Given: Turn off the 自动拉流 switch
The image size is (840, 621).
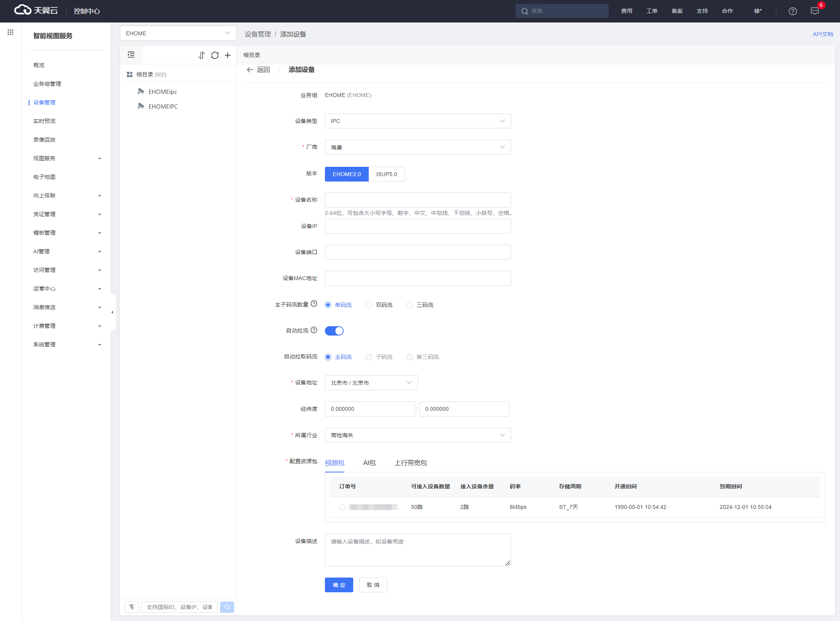Looking at the screenshot, I should pyautogui.click(x=334, y=331).
